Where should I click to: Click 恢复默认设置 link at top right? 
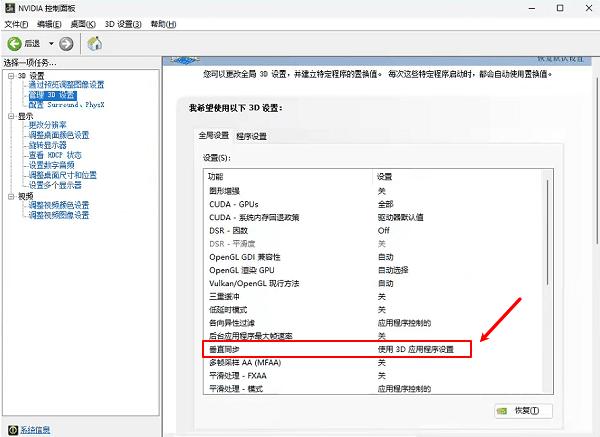(560, 59)
